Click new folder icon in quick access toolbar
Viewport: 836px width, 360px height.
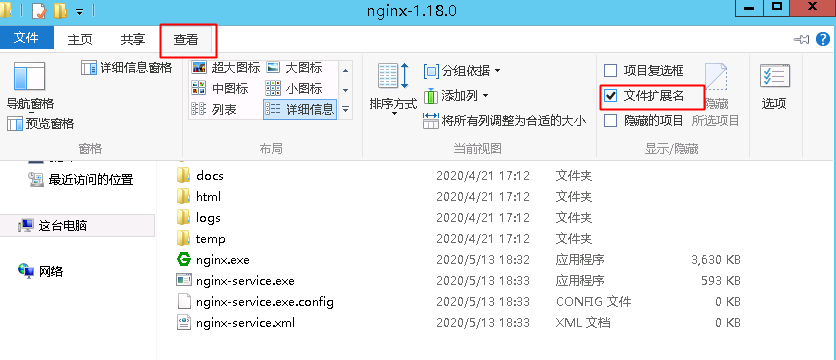pos(60,11)
